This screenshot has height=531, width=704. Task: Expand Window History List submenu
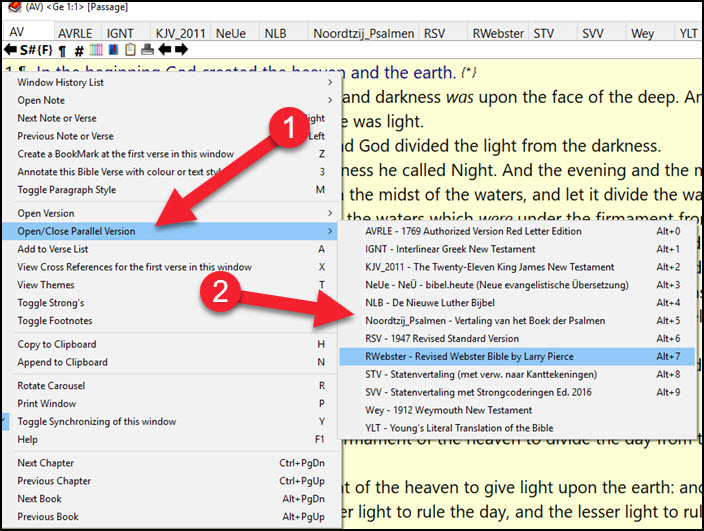(x=171, y=82)
